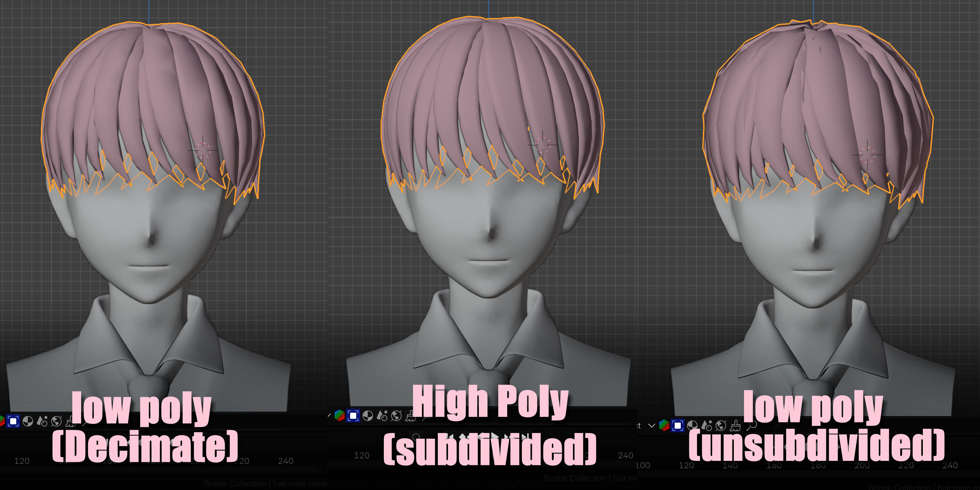Image resolution: width=980 pixels, height=490 pixels.
Task: Click frame 240 on the Decimate timeline
Action: point(286,461)
